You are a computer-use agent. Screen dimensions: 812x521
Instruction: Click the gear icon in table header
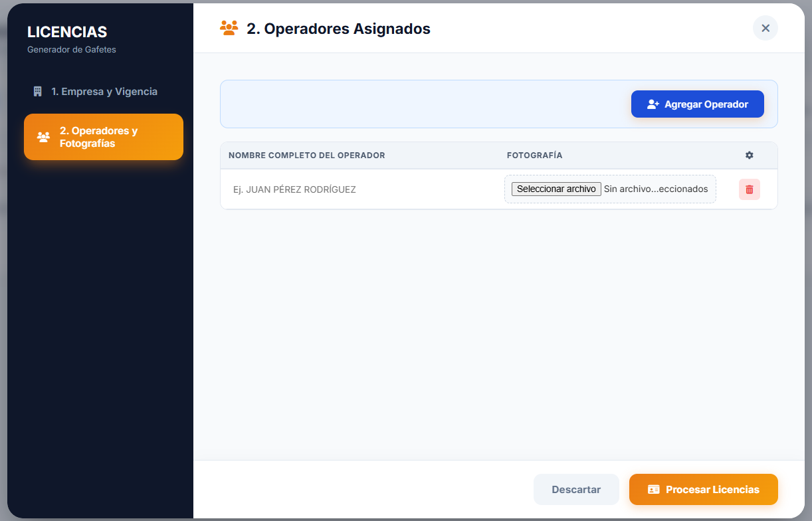tap(750, 156)
